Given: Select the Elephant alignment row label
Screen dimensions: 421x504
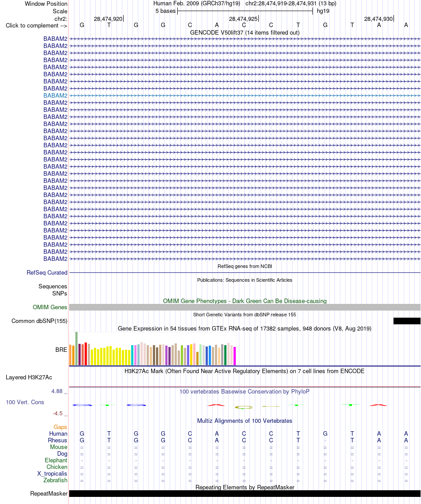Looking at the screenshot, I should click(x=56, y=460).
